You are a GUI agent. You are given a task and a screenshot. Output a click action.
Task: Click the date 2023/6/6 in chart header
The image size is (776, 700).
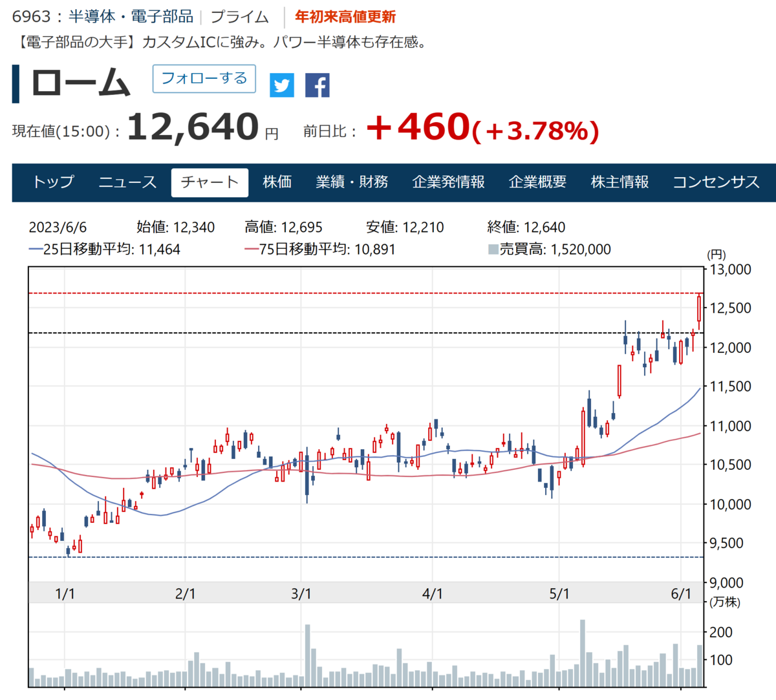58,228
